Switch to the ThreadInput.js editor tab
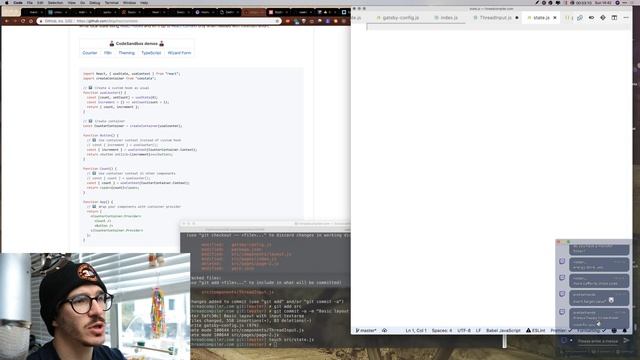Viewport: 640px width, 360px height. coord(495,18)
